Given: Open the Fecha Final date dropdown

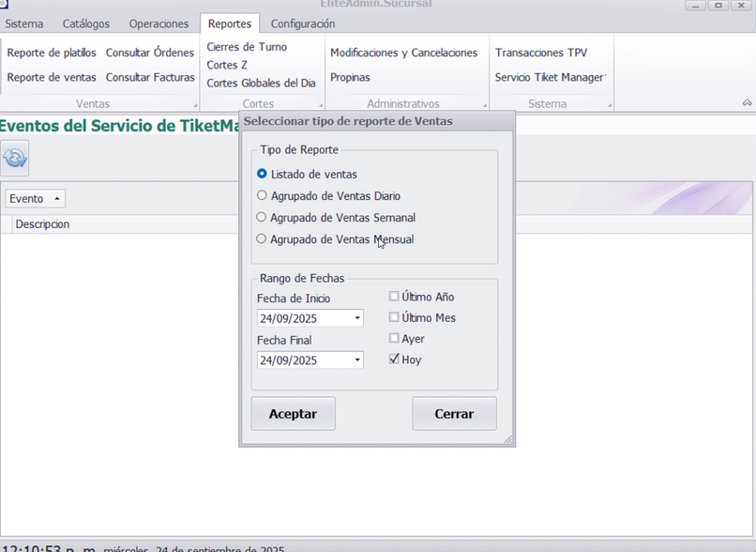Looking at the screenshot, I should [x=357, y=360].
